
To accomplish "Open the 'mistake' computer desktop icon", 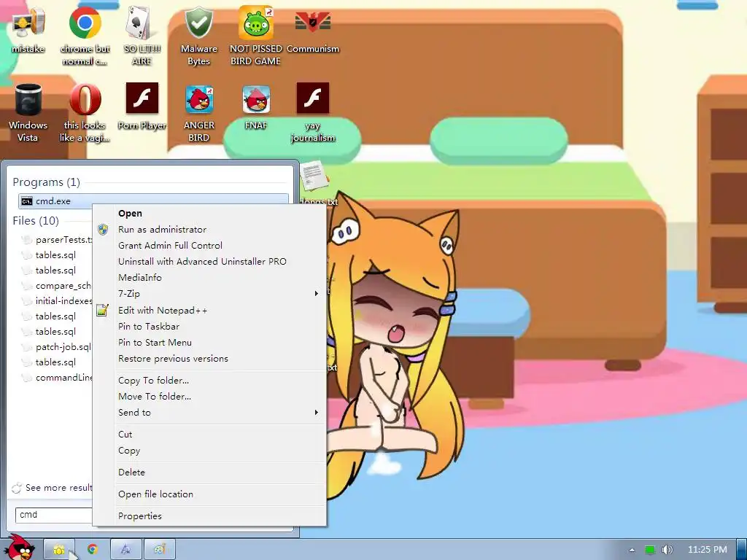I will 28,29.
